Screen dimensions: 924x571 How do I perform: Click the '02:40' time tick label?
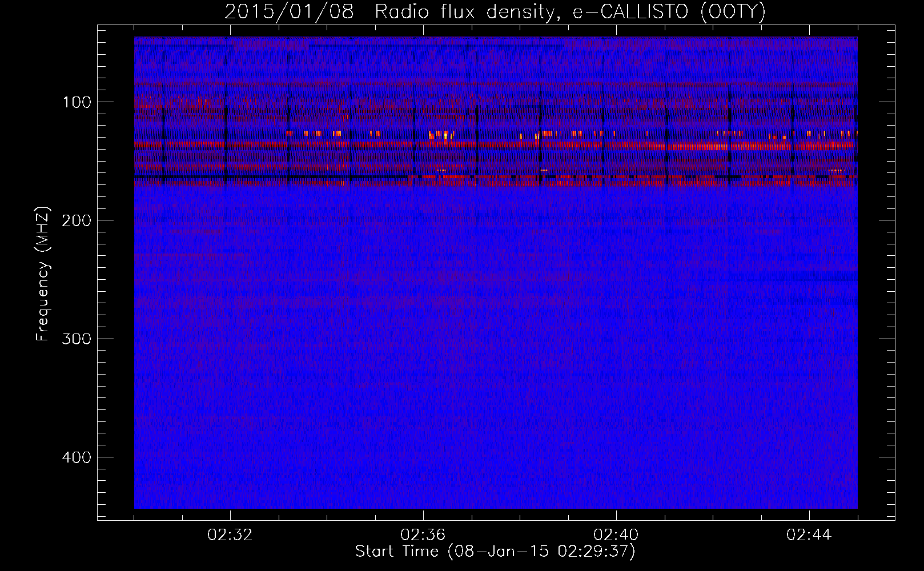[616, 535]
